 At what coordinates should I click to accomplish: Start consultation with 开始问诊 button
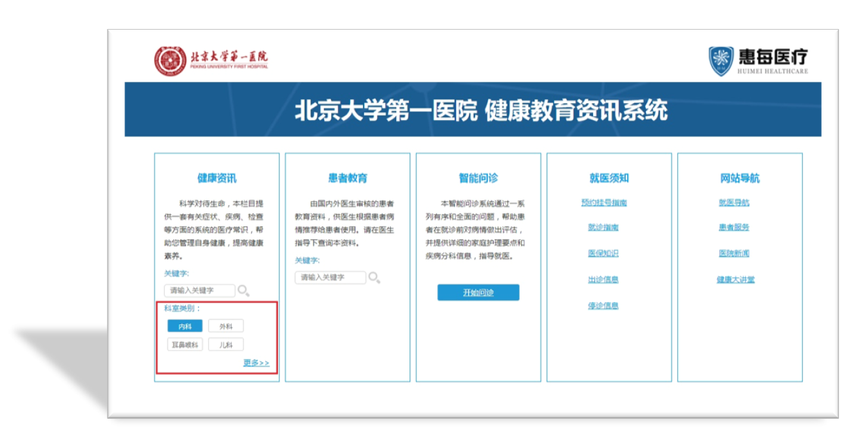478,293
